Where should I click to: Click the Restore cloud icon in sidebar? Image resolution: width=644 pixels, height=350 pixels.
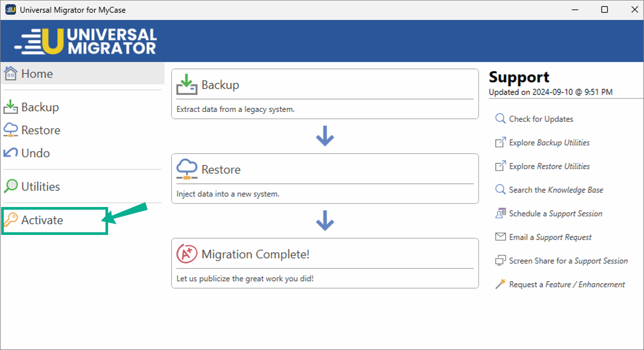pyautogui.click(x=11, y=130)
